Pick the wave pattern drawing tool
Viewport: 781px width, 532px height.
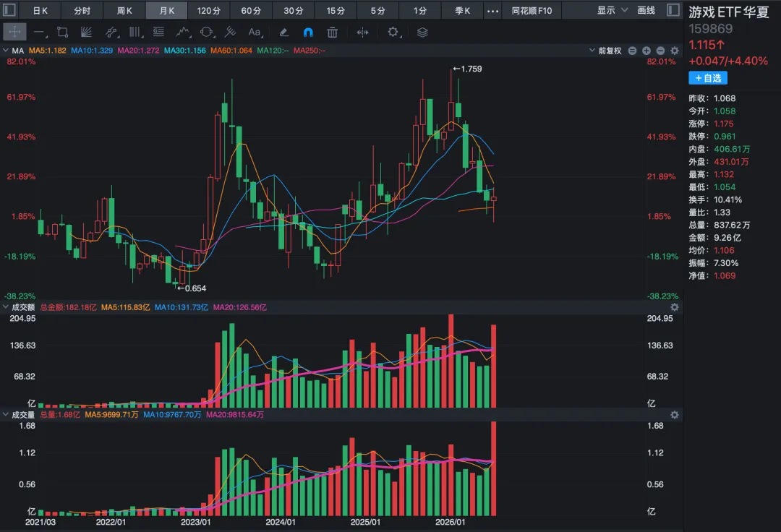[x=183, y=33]
